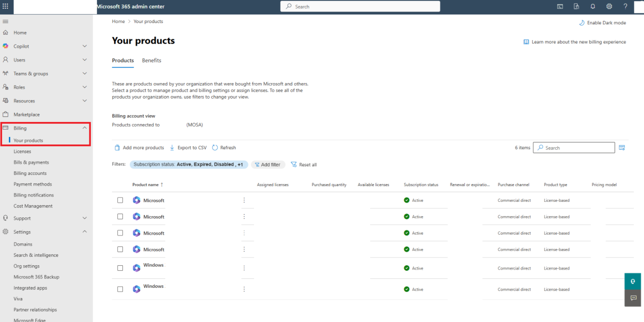Click the Add filter button

point(268,165)
